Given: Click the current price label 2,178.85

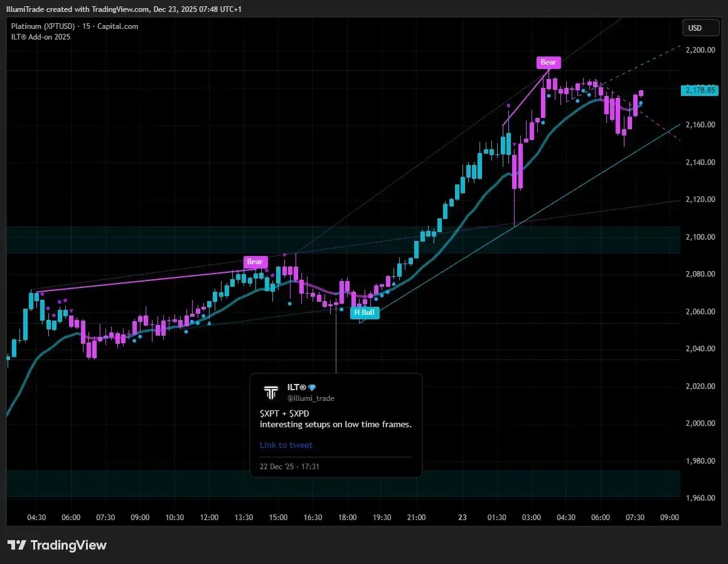Looking at the screenshot, I should pyautogui.click(x=700, y=90).
